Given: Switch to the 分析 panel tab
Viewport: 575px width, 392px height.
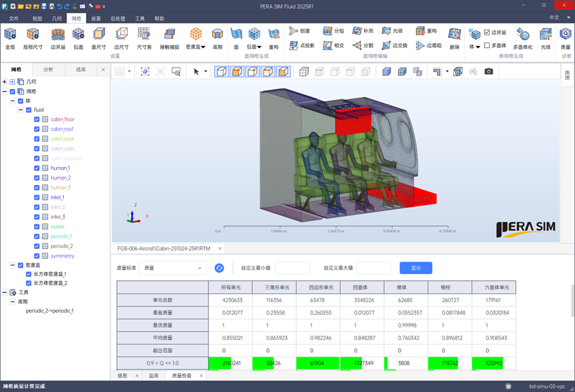Looking at the screenshot, I should tap(49, 69).
